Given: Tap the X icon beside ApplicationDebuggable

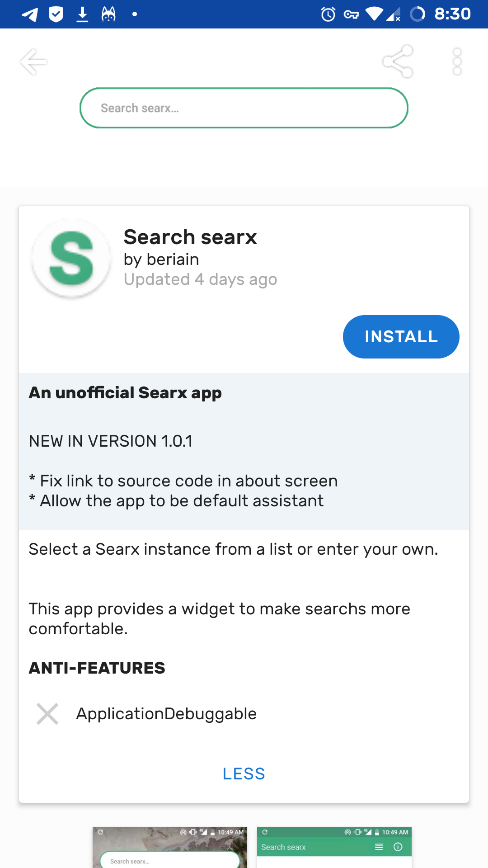Looking at the screenshot, I should click(x=47, y=714).
